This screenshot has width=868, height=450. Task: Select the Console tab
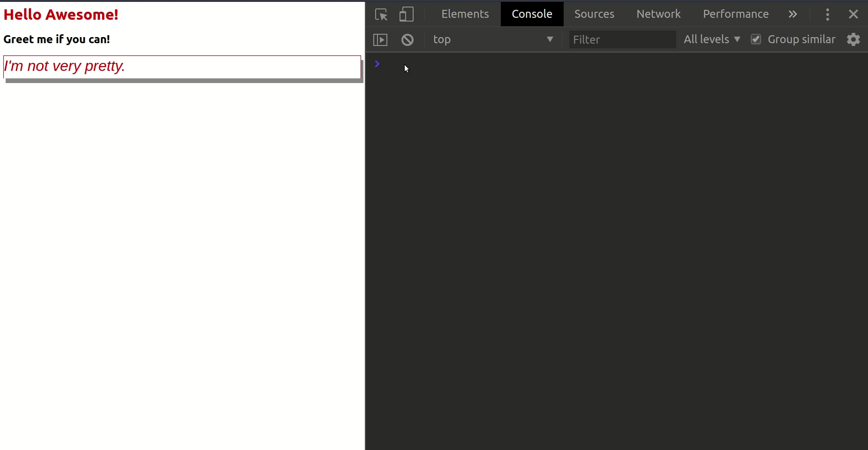point(532,14)
